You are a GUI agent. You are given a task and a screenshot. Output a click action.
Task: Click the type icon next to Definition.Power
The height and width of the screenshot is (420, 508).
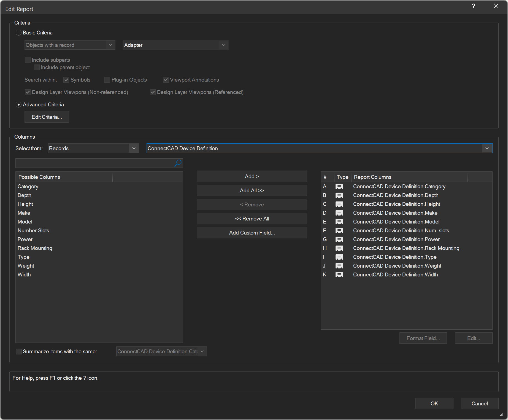point(339,239)
